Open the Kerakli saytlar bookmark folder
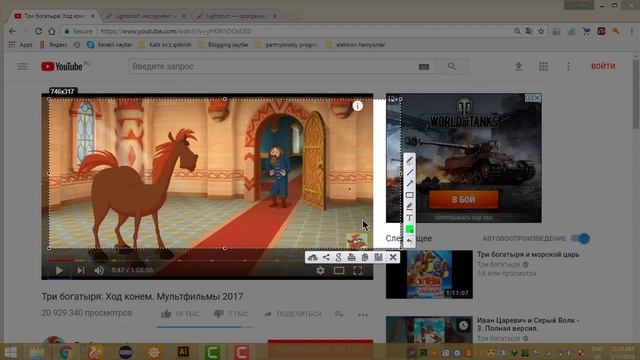Viewport: 640px width, 360px height. [110, 44]
